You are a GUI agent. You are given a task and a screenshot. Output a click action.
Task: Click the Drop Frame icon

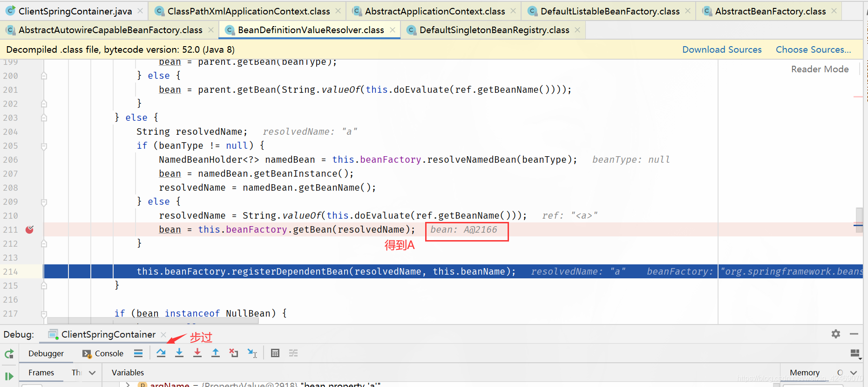coord(234,353)
